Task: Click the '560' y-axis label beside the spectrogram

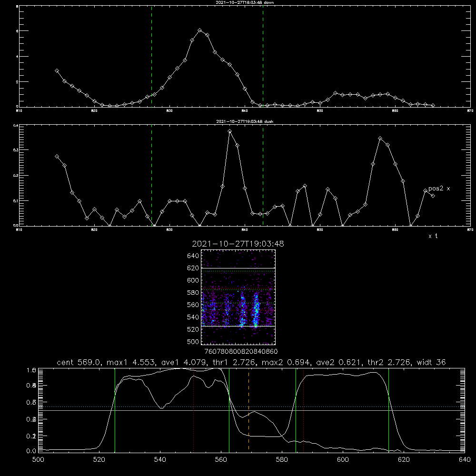Action: (x=193, y=305)
